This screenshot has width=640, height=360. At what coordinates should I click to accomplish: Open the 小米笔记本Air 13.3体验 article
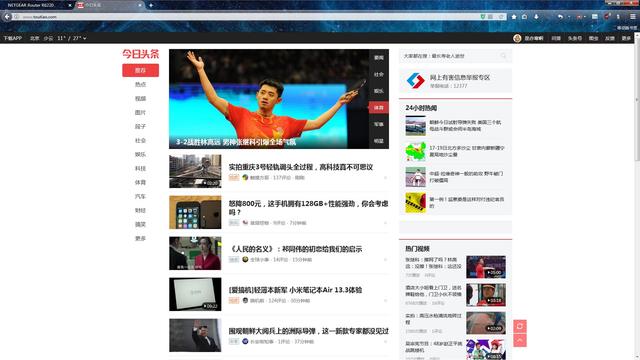(295, 290)
